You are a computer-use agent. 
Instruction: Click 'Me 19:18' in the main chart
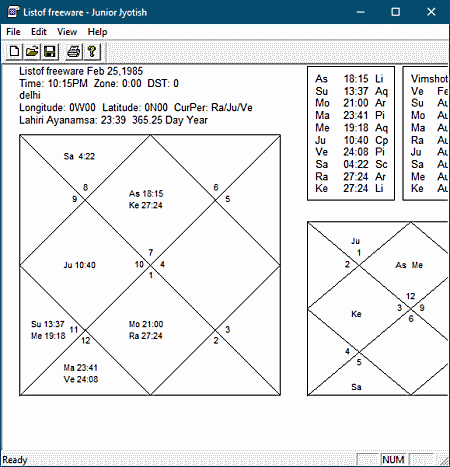pyautogui.click(x=48, y=336)
